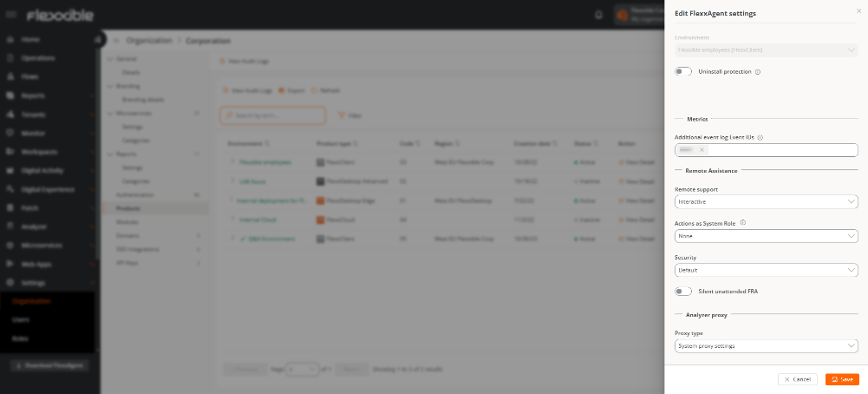Image resolution: width=868 pixels, height=394 pixels.
Task: Open the Remote support dropdown
Action: click(767, 201)
